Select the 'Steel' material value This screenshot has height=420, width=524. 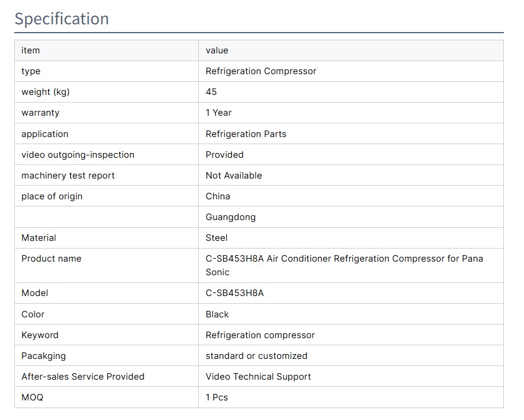216,238
